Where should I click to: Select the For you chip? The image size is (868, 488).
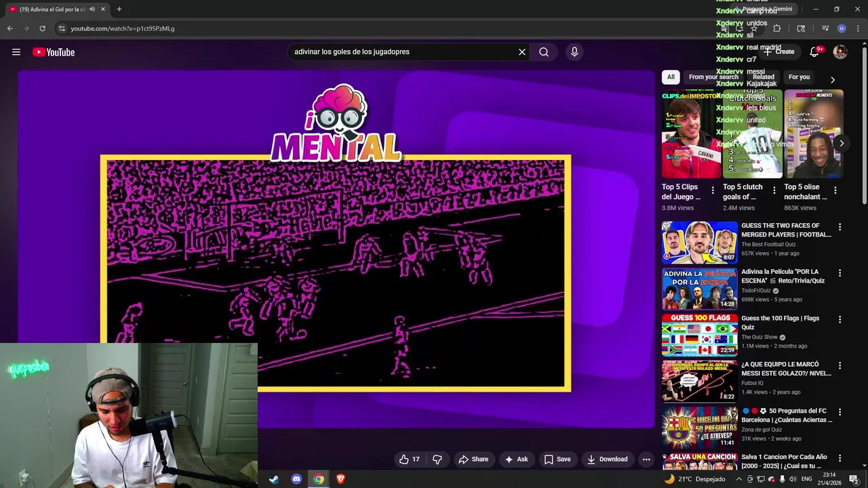pyautogui.click(x=799, y=77)
